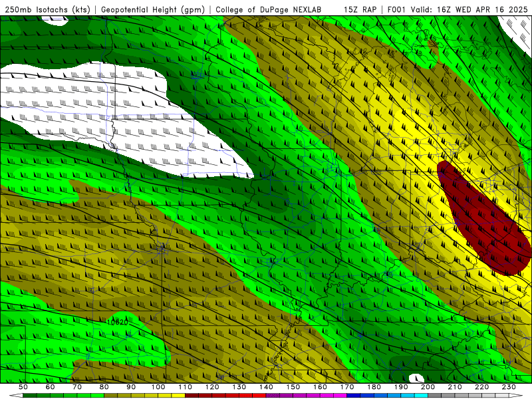The width and height of the screenshot is (532, 399).
Task: Click the 120 value on the color scale
Action: (x=212, y=387)
